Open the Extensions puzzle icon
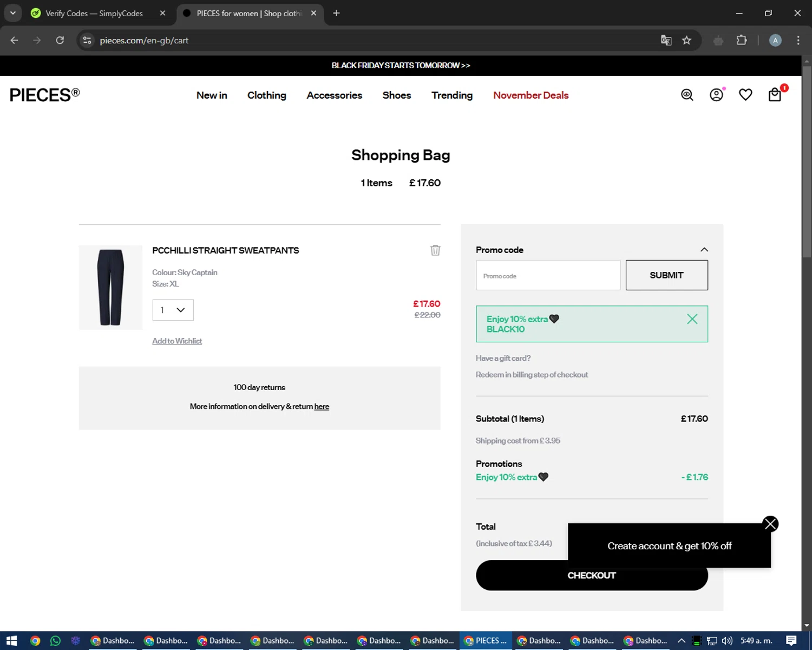The image size is (812, 650). click(x=742, y=40)
